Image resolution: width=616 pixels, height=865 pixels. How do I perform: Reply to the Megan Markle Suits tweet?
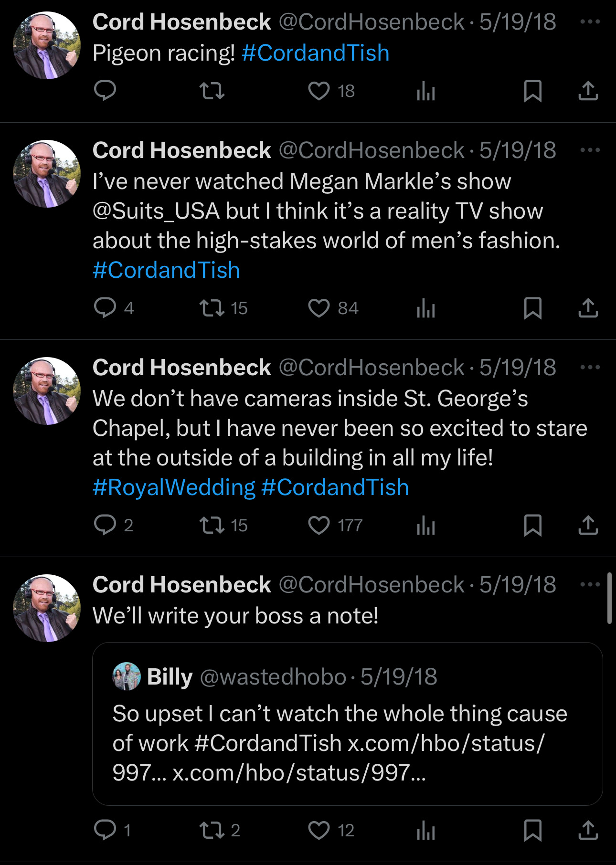pyautogui.click(x=105, y=308)
